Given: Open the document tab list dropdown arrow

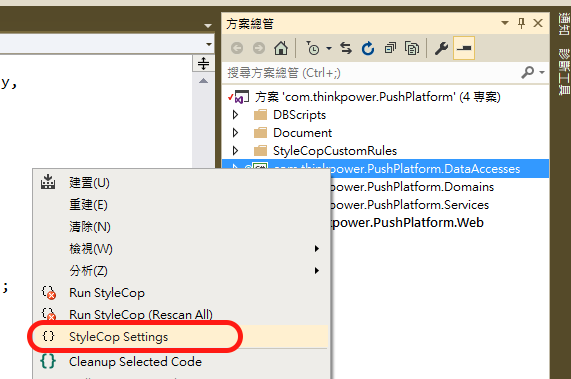Looking at the screenshot, I should [x=208, y=25].
